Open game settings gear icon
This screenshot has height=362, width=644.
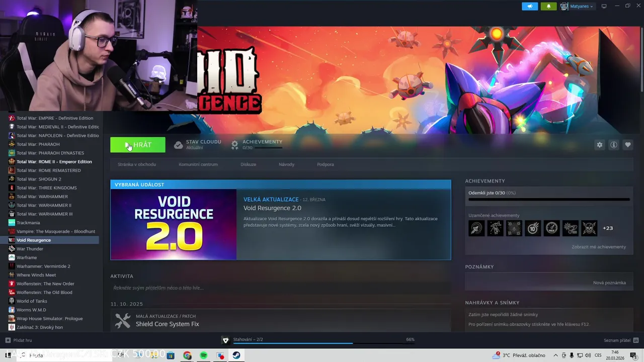(600, 145)
